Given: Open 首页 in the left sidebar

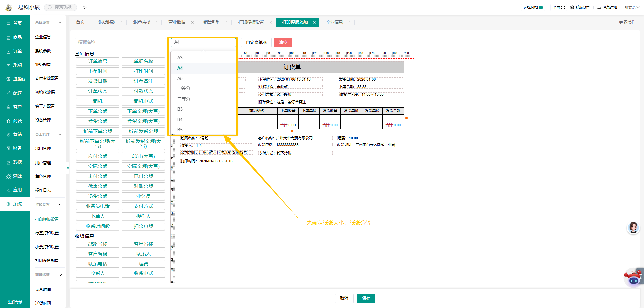Looking at the screenshot, I should [x=15, y=23].
